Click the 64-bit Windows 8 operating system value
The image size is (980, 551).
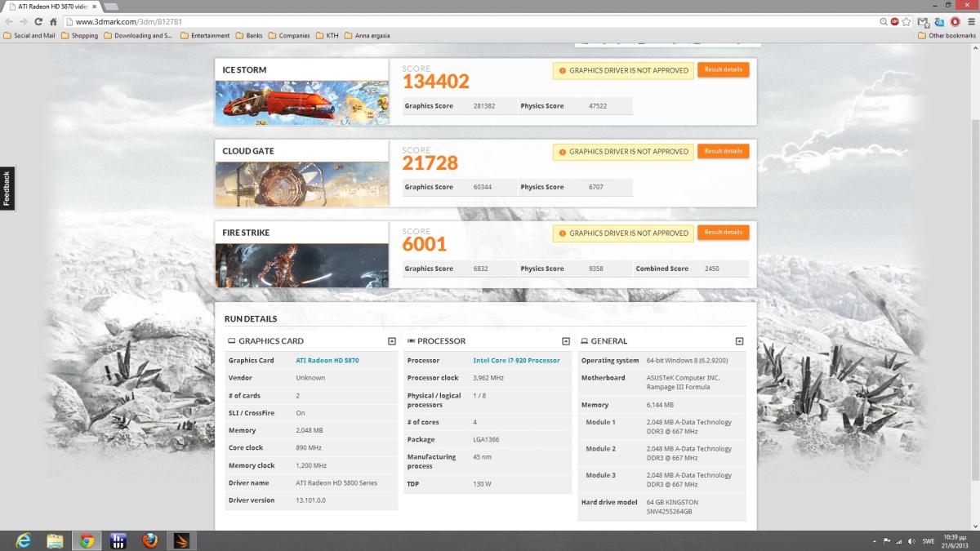pyautogui.click(x=688, y=360)
